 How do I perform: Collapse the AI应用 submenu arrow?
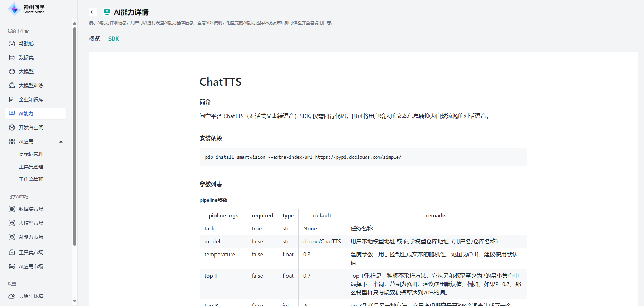[x=61, y=142]
